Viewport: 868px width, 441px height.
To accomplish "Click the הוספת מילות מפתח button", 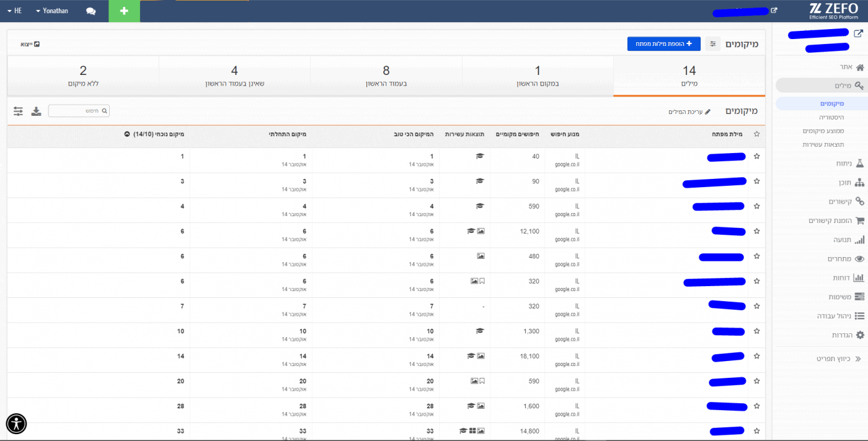I will (663, 44).
